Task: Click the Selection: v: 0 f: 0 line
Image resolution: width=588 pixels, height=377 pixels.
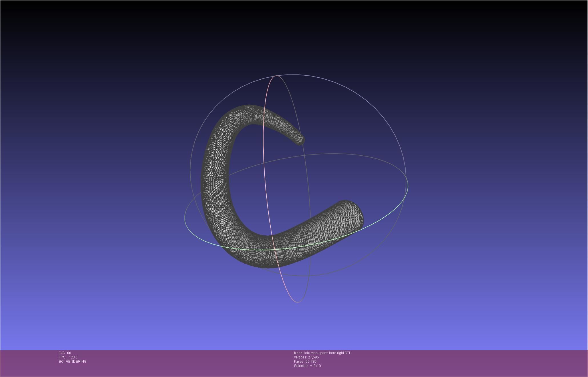Action: (307, 366)
